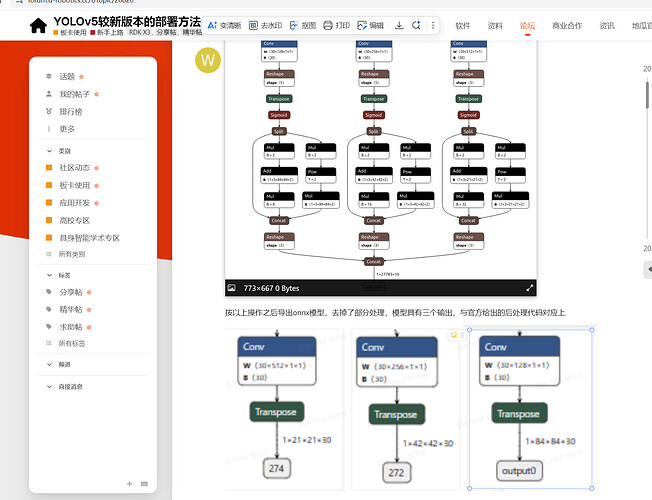Click the Conv 30×512×1×1 diagram image

coord(284,408)
